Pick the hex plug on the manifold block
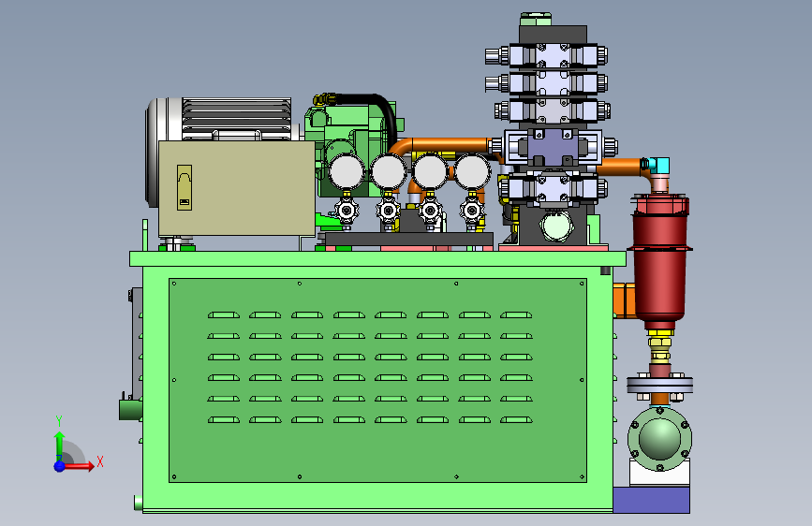 coord(555,226)
